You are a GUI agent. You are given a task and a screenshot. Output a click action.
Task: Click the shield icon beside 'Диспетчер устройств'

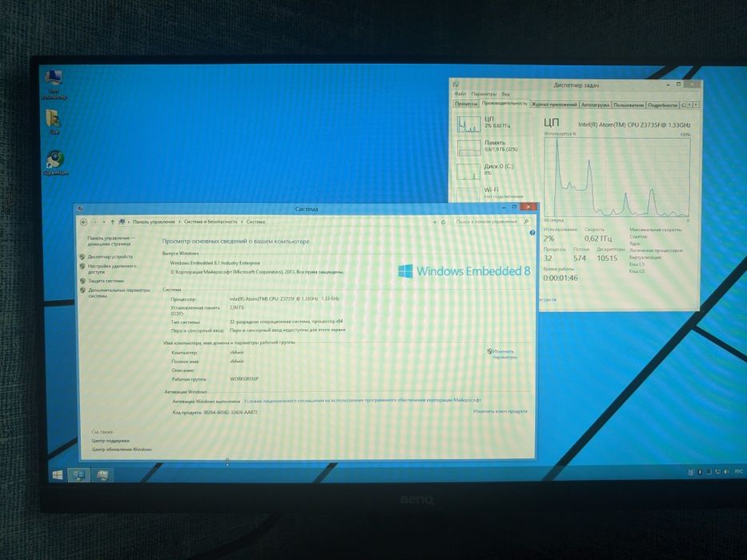82,257
